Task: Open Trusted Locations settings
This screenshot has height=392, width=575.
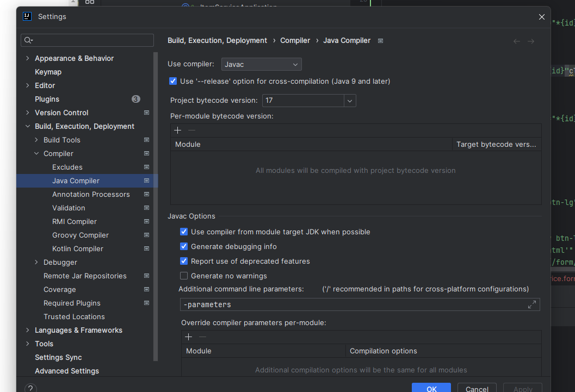Action: [x=74, y=316]
